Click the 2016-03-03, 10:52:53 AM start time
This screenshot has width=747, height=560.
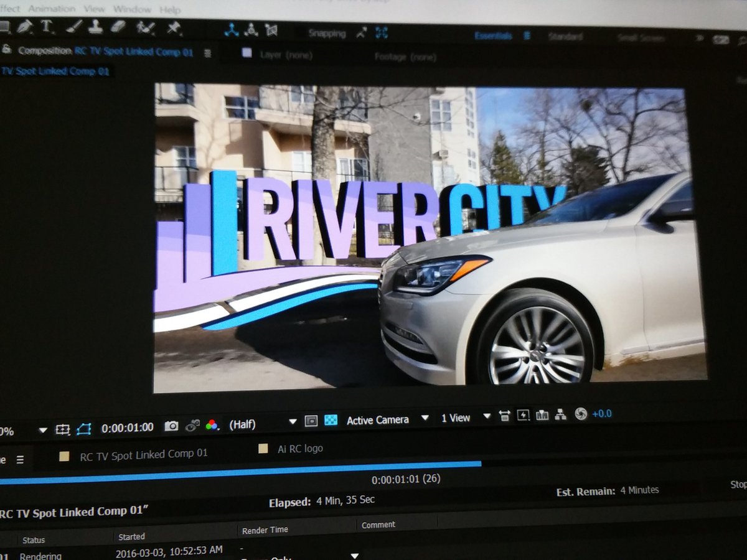click(x=169, y=552)
